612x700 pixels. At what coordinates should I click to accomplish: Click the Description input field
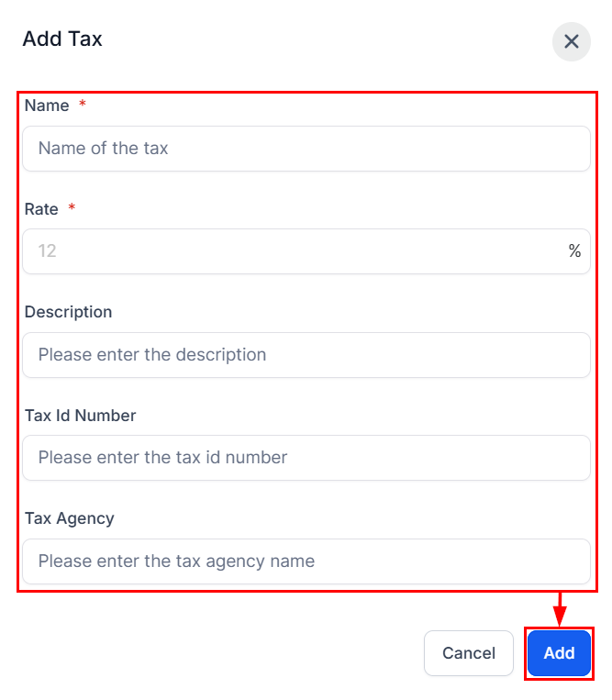point(306,355)
